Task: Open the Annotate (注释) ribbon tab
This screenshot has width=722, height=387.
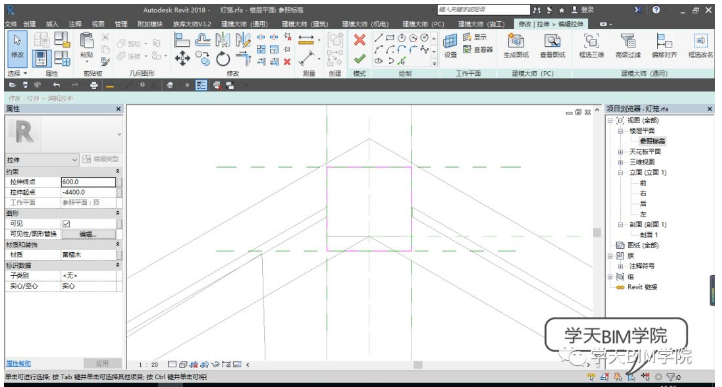Action: 75,24
